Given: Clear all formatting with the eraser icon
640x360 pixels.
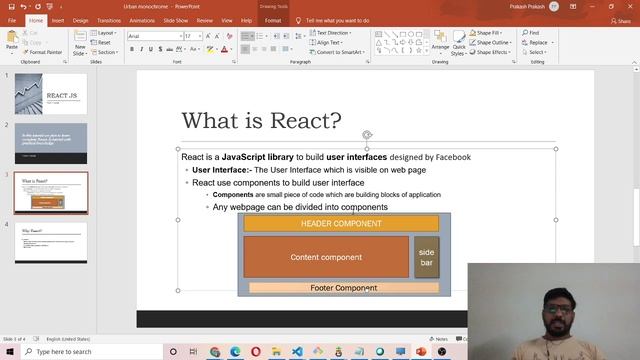Looking at the screenshot, I should coord(229,36).
